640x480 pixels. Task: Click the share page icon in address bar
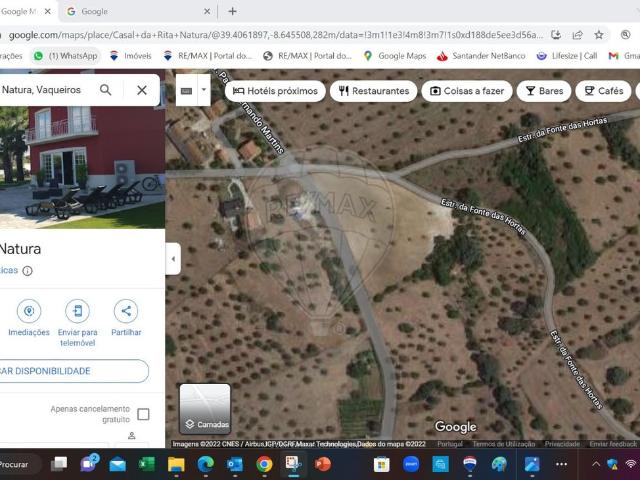click(x=578, y=35)
